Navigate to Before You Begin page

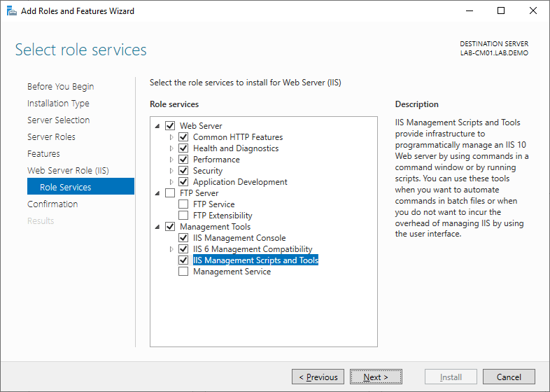click(60, 87)
